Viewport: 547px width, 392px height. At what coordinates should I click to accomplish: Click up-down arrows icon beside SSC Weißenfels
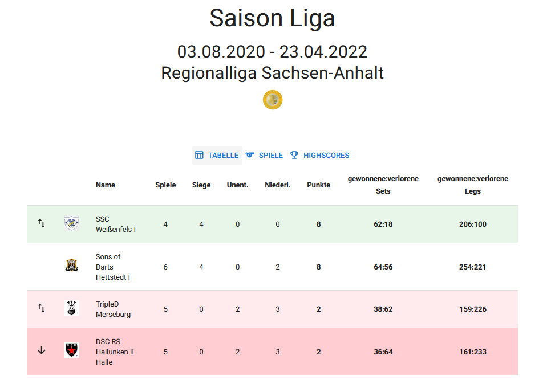coord(42,223)
